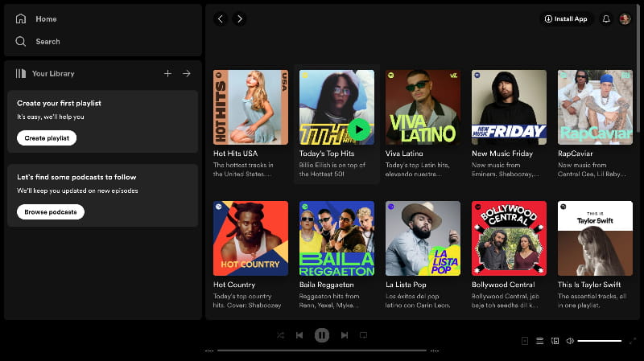Click the Install App button
Screen dimensions: 644x361
click(x=566, y=18)
